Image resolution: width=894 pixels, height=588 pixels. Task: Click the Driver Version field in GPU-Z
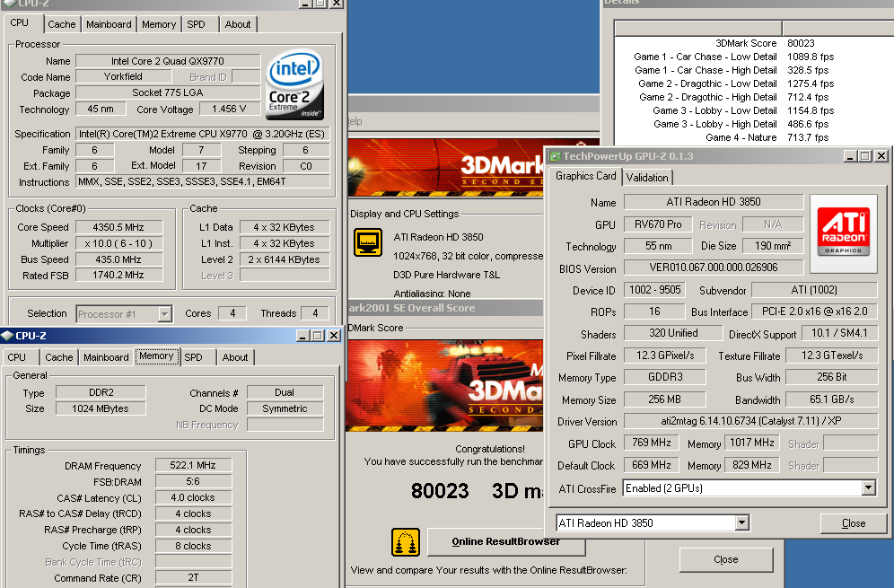click(751, 421)
